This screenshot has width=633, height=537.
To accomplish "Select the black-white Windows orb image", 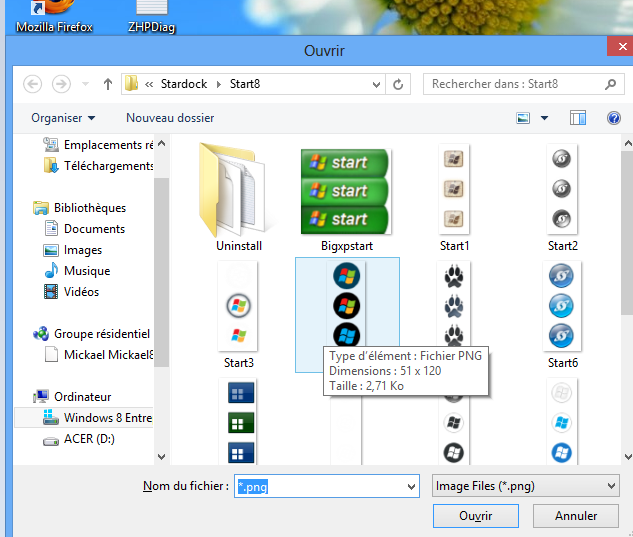I will click(454, 430).
